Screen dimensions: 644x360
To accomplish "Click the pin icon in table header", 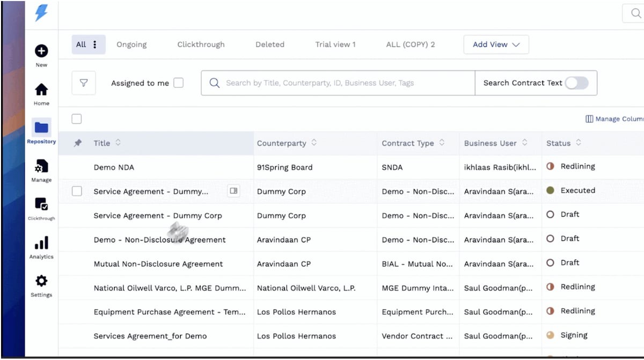I will click(78, 143).
